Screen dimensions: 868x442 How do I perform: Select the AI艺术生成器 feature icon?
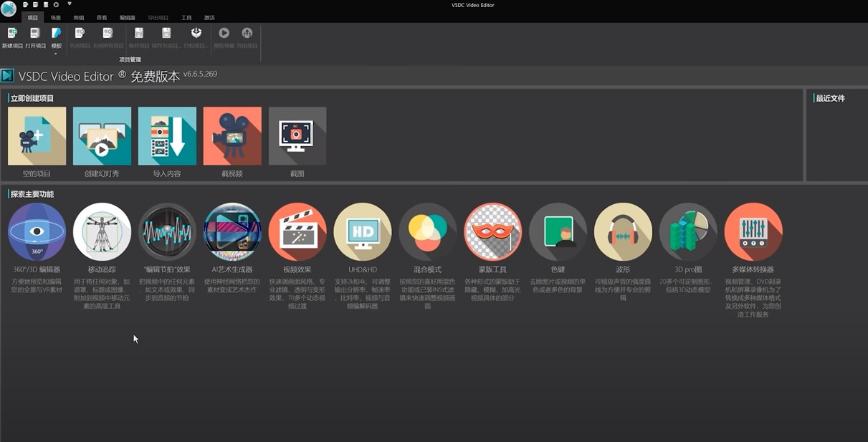[x=232, y=232]
